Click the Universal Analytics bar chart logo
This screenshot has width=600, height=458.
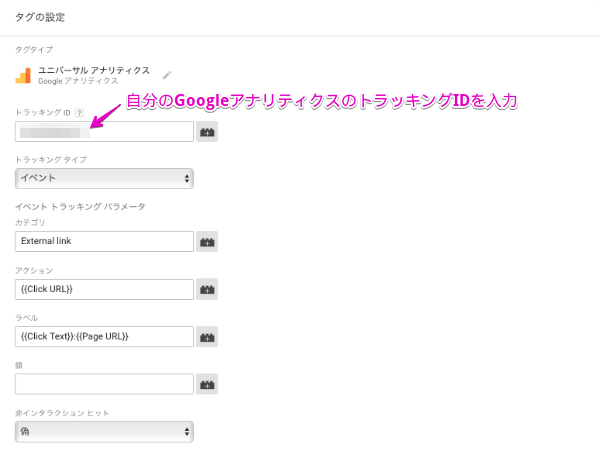tap(23, 75)
